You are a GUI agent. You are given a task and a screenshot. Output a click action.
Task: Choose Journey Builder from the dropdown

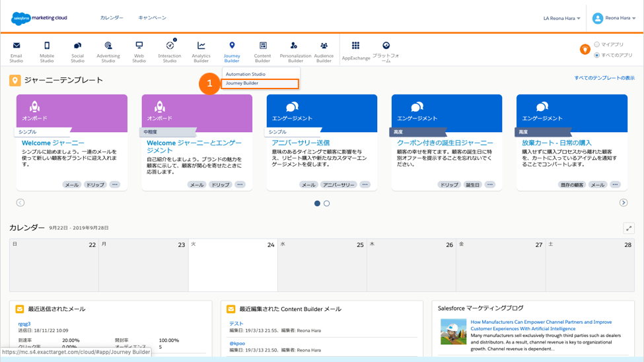click(260, 83)
